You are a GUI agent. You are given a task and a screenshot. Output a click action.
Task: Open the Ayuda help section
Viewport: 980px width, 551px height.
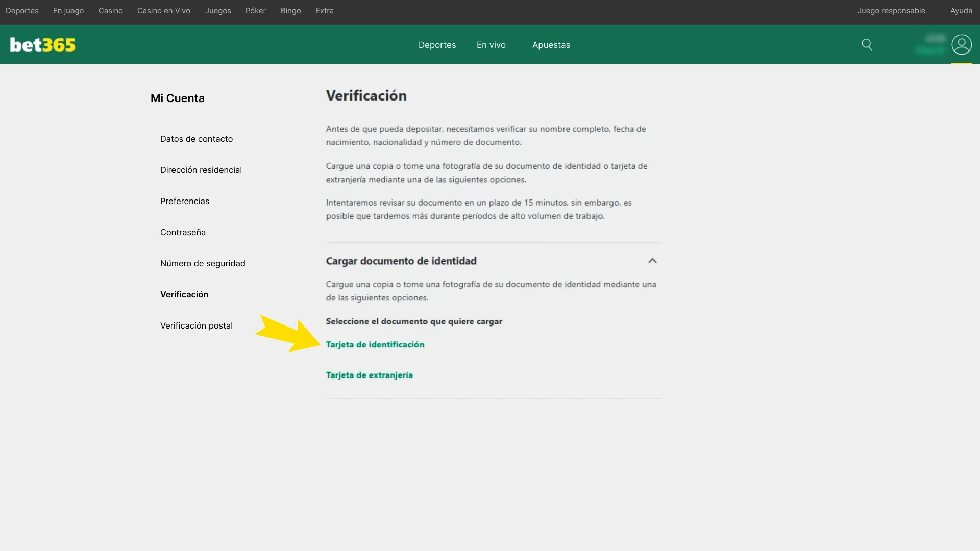(x=961, y=10)
